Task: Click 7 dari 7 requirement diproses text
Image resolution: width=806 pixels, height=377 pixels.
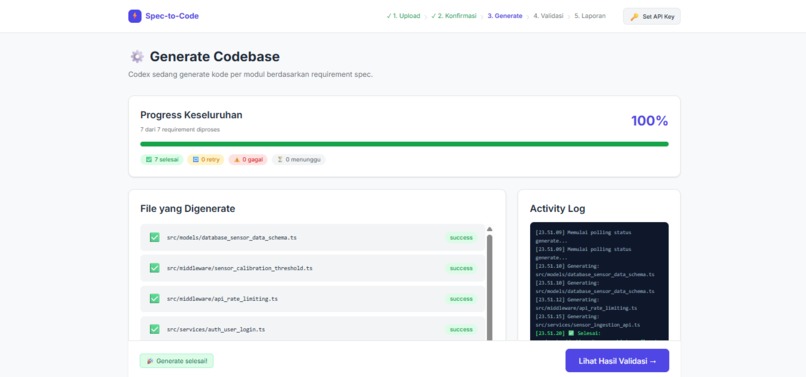Action: (180, 130)
